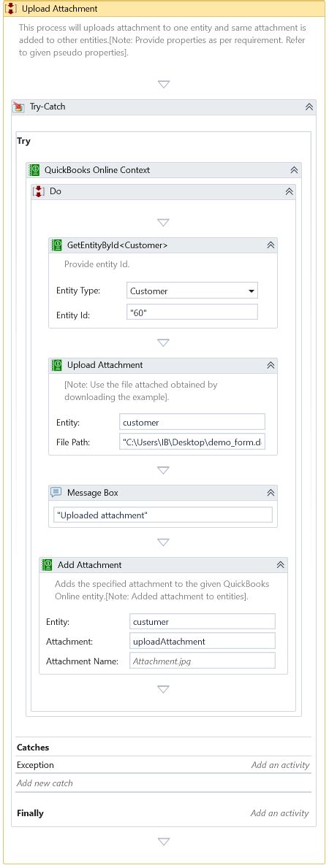Image resolution: width=329 pixels, height=868 pixels.
Task: Click the QuickBooks Online Context icon
Action: pos(34,170)
